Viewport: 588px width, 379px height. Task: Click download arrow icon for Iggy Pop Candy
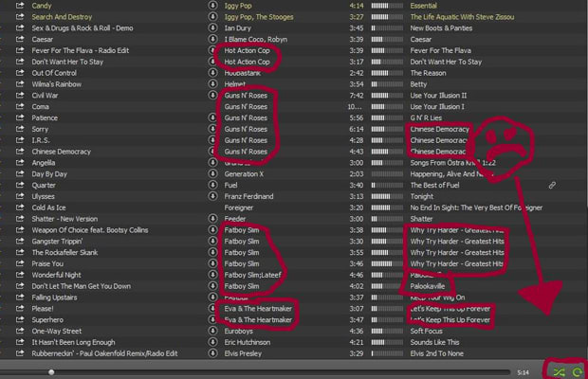(212, 6)
